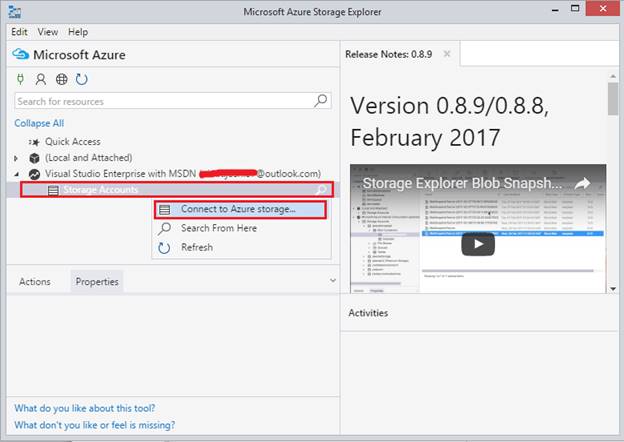Image resolution: width=624 pixels, height=442 pixels.
Task: Open the 'What do you like about this tool?' link
Action: [x=85, y=408]
